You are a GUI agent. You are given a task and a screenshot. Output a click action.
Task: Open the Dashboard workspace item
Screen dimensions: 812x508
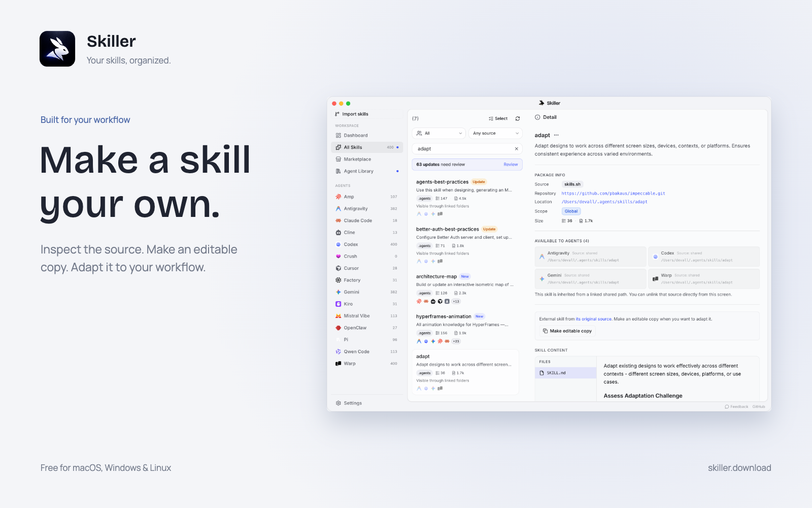point(367,136)
